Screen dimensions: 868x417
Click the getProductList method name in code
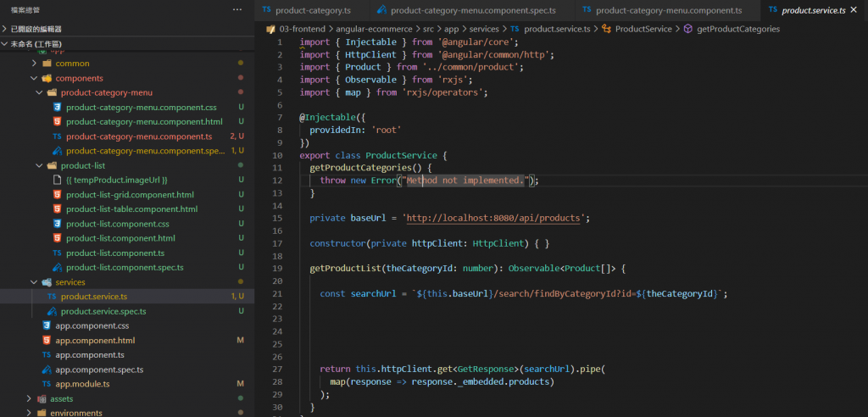coord(346,269)
